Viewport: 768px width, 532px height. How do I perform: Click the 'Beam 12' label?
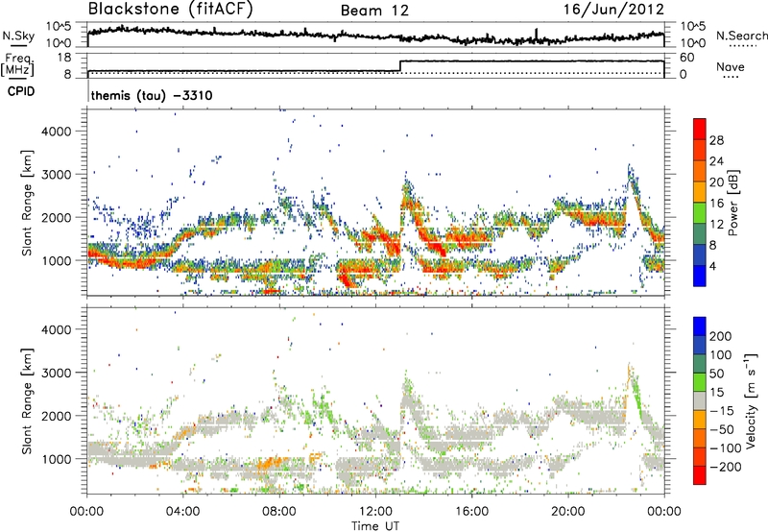(374, 11)
